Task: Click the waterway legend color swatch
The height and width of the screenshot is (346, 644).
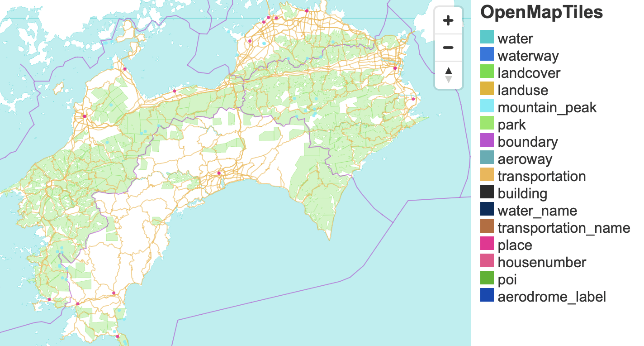Action: point(487,54)
